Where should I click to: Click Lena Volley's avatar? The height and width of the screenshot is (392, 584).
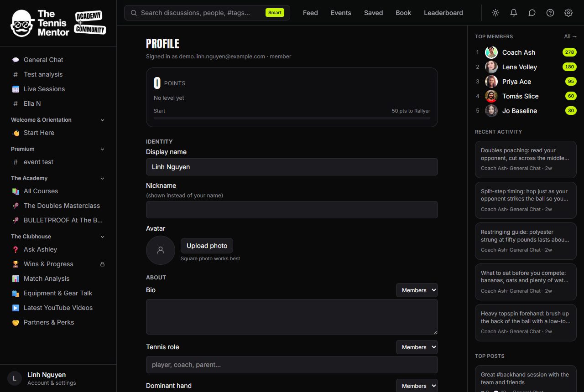tap(491, 67)
